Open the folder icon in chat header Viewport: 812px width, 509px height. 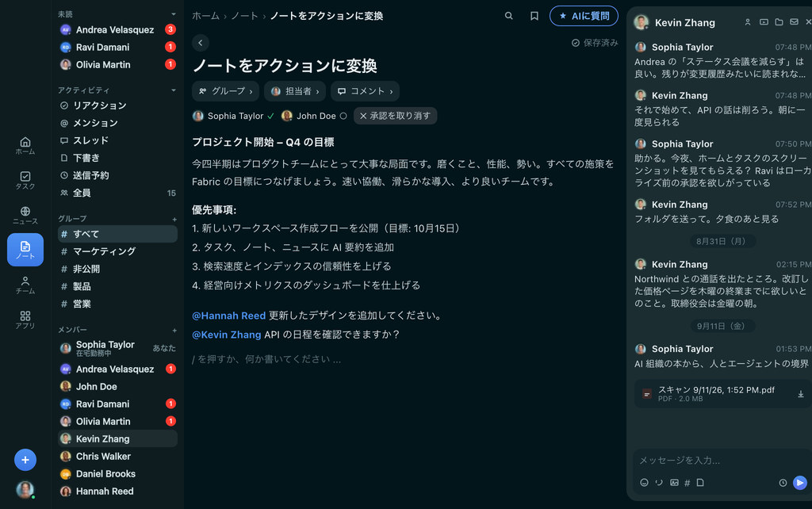click(x=779, y=22)
